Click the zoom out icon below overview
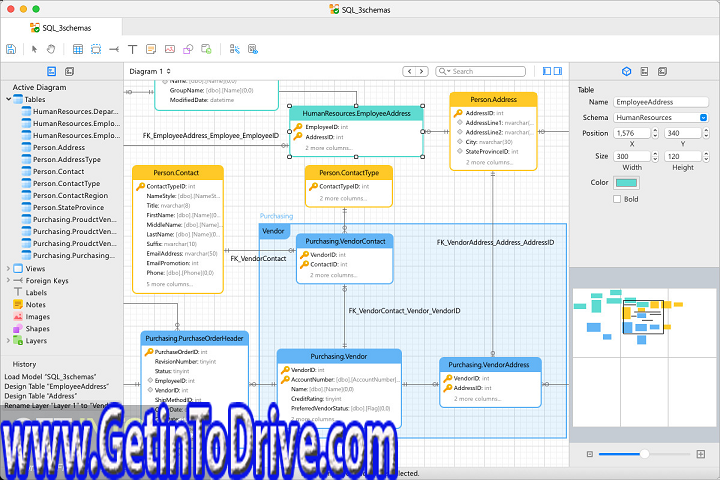This screenshot has height=480, width=720. pyautogui.click(x=590, y=454)
